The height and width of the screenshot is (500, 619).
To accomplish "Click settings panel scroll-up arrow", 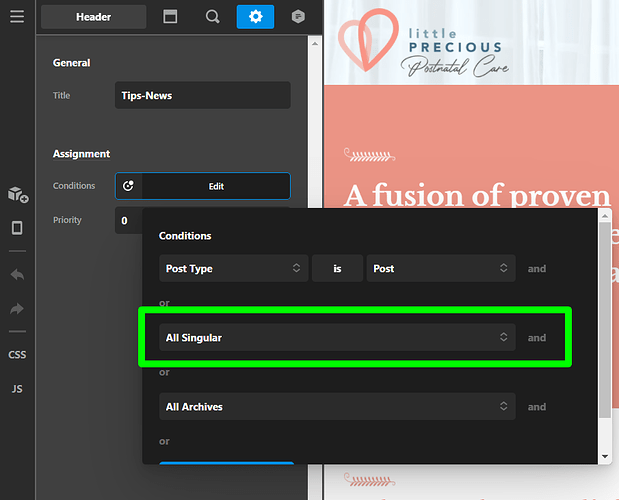I will (315, 44).
